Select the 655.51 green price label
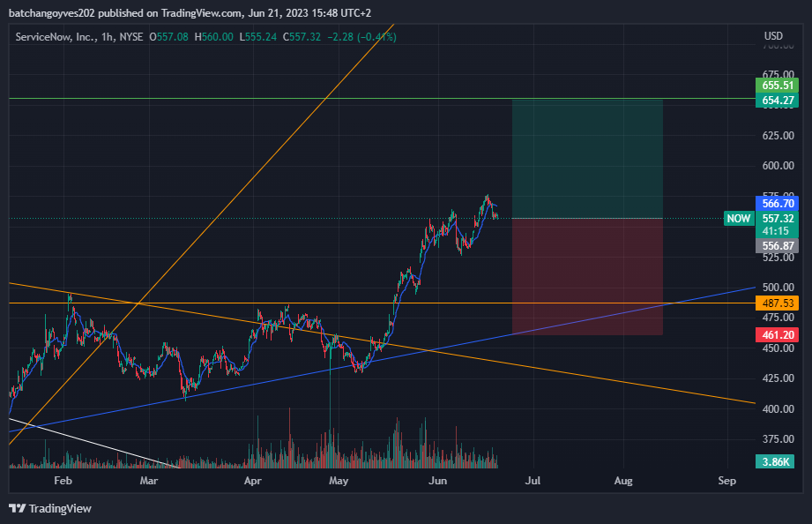This screenshot has height=524, width=812. click(778, 86)
